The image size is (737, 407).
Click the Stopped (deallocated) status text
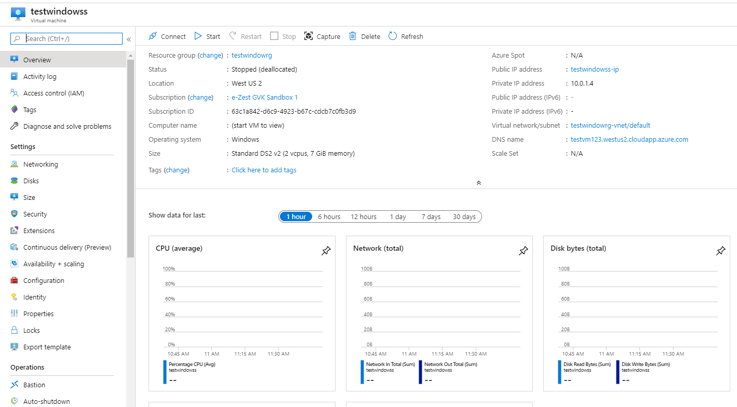(x=264, y=70)
